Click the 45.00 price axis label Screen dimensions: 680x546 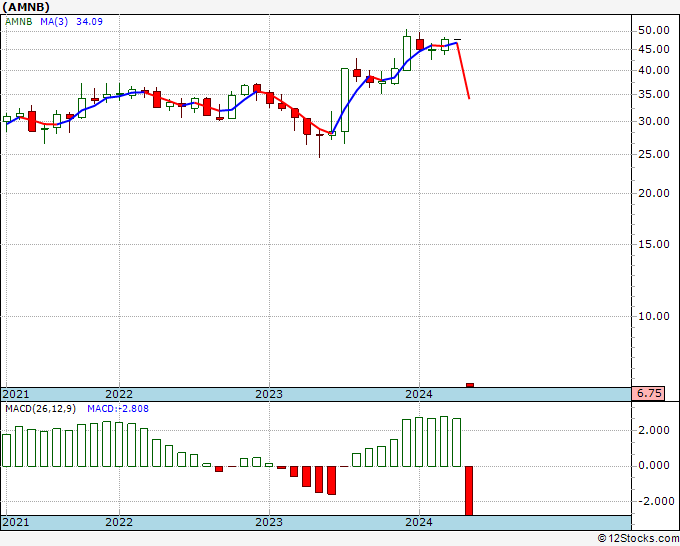[x=654, y=49]
